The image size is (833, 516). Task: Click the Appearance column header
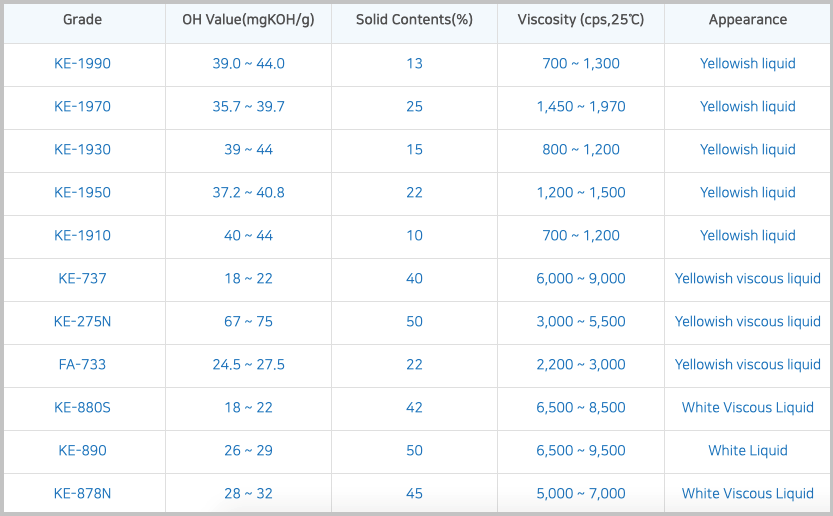click(x=747, y=20)
